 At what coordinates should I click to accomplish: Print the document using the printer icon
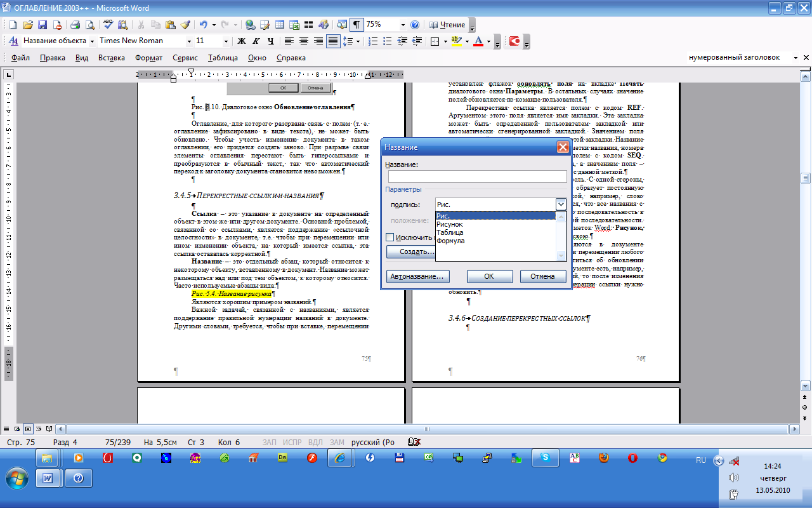point(74,25)
